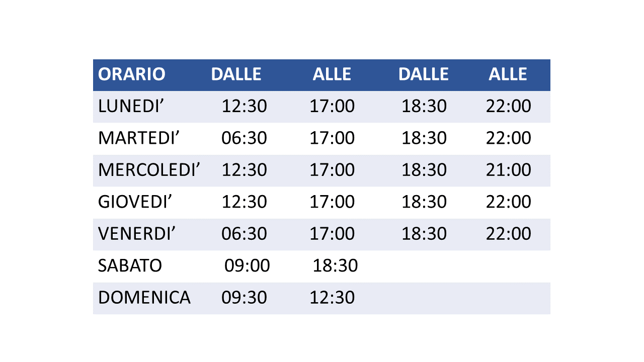Click the 21:00 closing time for MERCOLEDI'
The image size is (644, 362).
(509, 170)
